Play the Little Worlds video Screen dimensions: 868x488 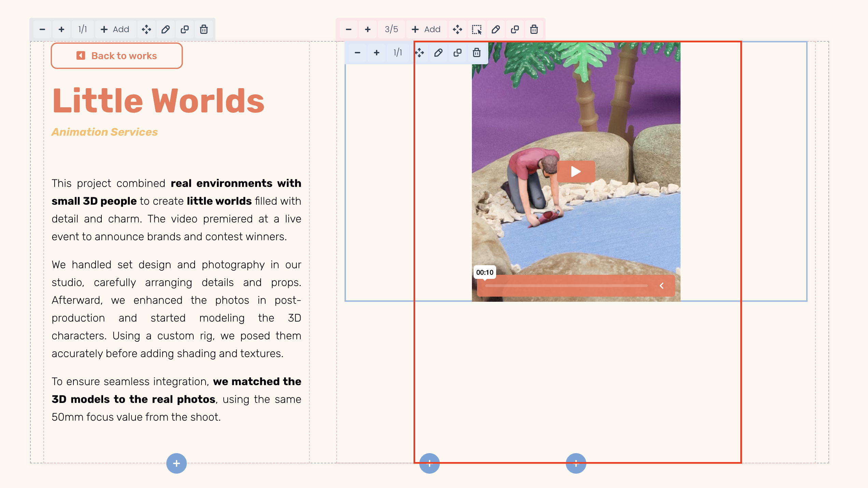tap(576, 171)
